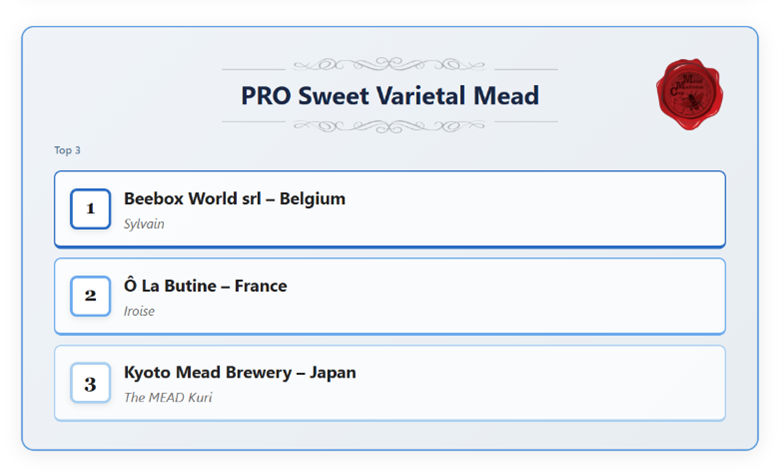Click the Japan country text
784x470 pixels.
pos(333,373)
